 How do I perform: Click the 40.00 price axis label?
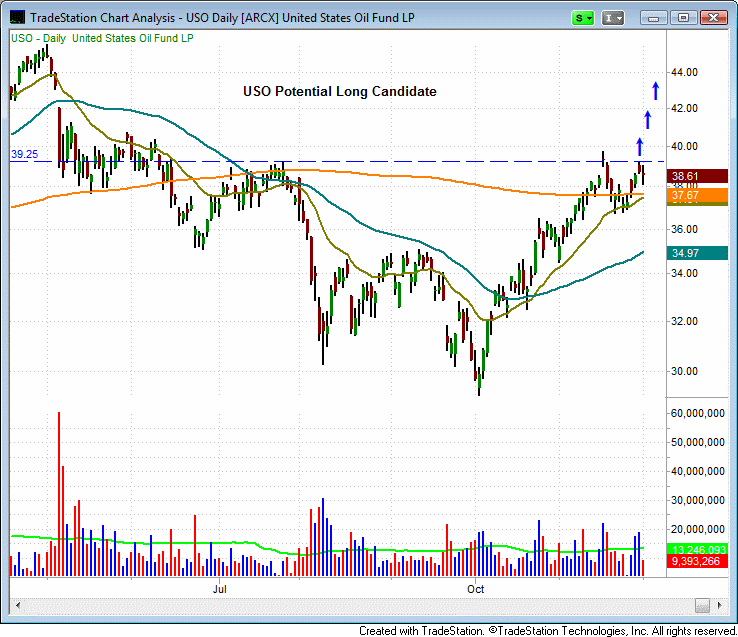click(685, 146)
